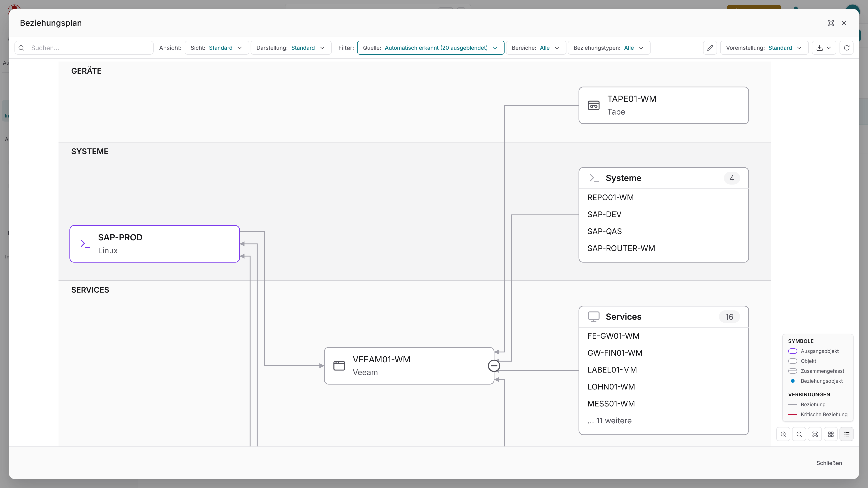Click the Systeme count badge 4

tap(732, 178)
